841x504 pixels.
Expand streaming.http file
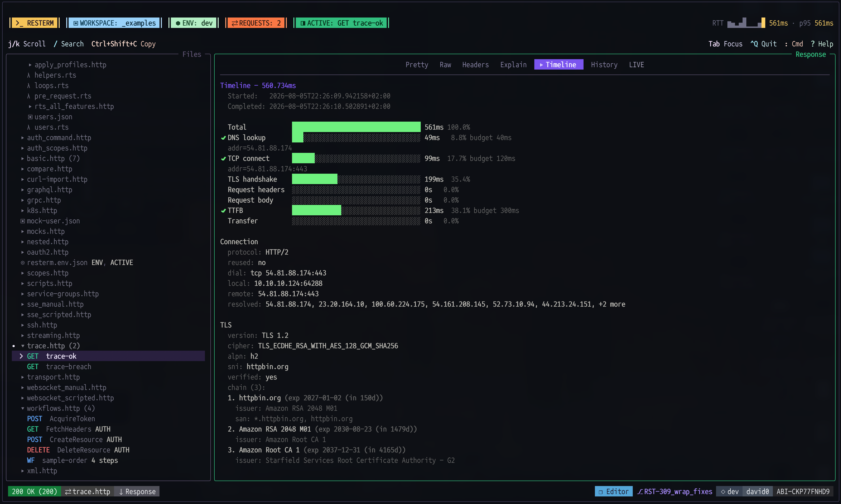(22, 335)
